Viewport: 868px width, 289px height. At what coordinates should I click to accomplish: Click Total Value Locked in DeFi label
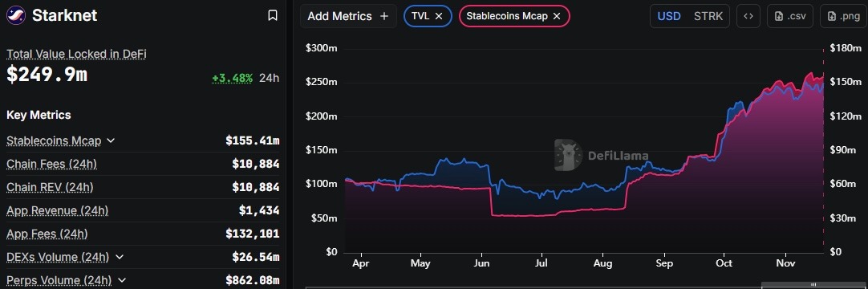click(x=76, y=54)
